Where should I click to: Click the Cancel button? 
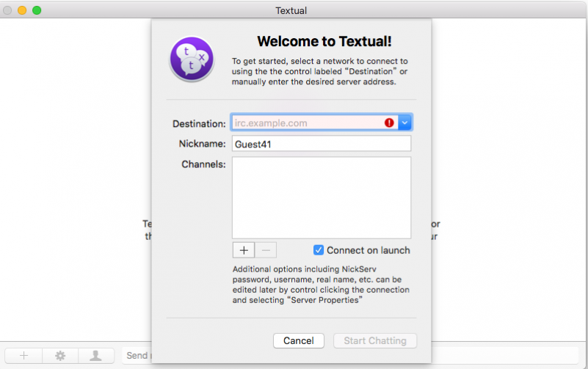tap(299, 340)
